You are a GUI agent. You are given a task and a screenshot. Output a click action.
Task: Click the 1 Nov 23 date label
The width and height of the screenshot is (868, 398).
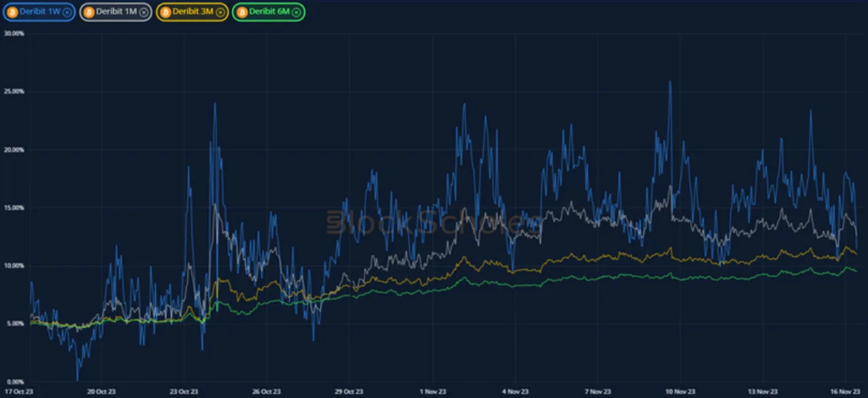tap(433, 392)
